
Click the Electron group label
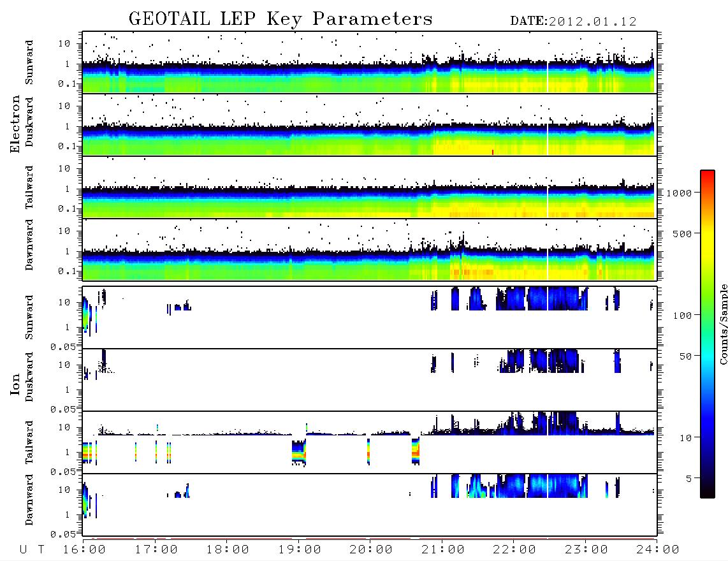[x=15, y=124]
